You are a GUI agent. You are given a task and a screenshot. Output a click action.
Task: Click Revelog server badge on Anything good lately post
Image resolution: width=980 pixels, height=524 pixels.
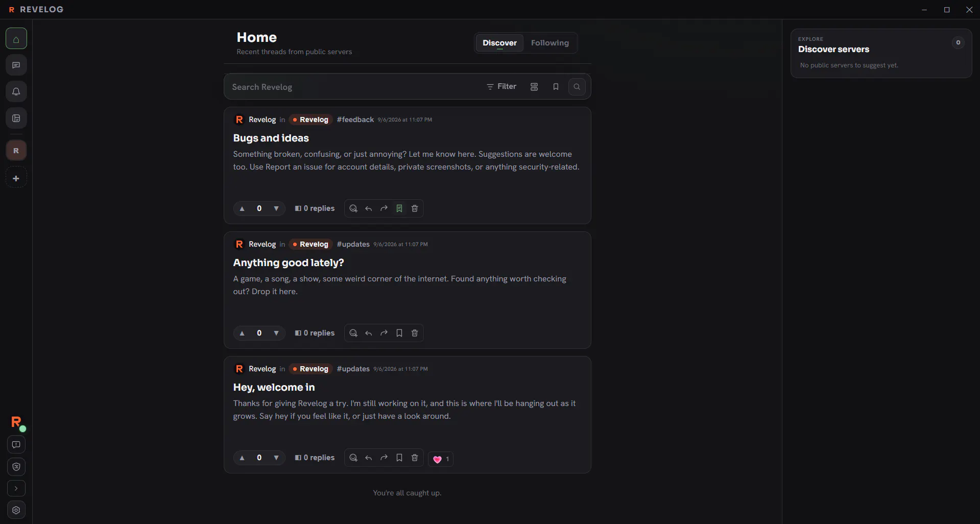click(x=310, y=244)
